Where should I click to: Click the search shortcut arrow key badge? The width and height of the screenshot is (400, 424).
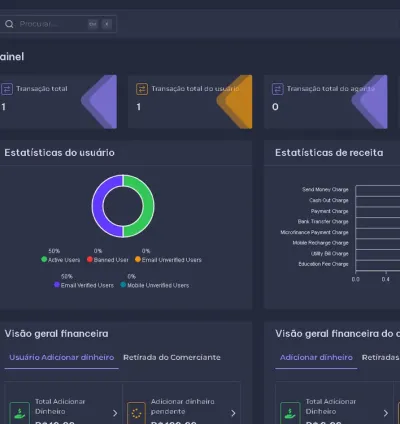point(107,24)
